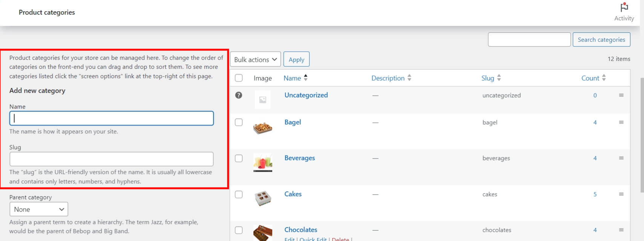Image resolution: width=644 pixels, height=241 pixels.
Task: Click the drag handle for Beverages row
Action: point(621,158)
